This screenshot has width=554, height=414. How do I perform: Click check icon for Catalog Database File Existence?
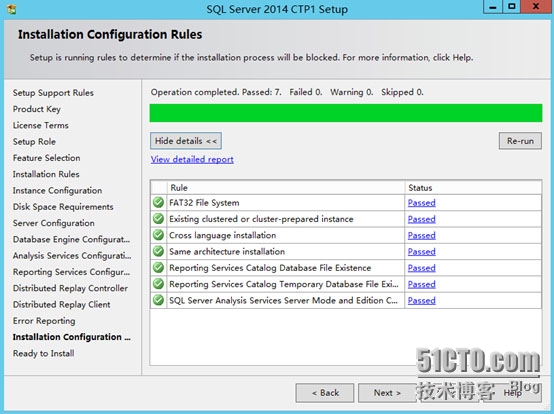point(158,267)
